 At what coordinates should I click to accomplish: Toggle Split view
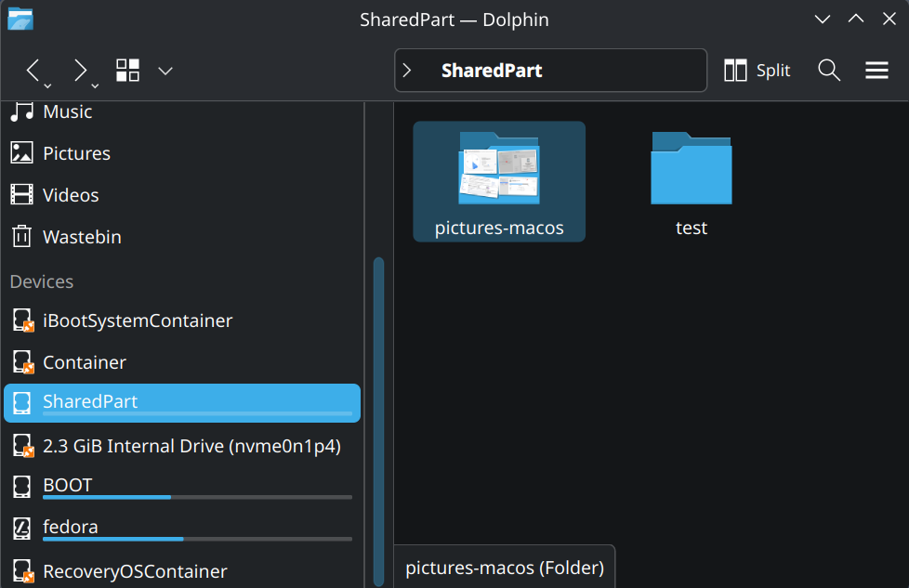757,70
